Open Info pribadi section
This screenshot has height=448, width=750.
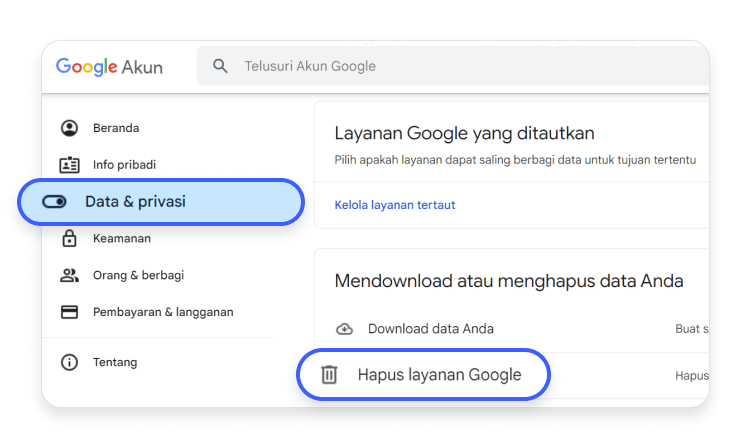click(124, 165)
